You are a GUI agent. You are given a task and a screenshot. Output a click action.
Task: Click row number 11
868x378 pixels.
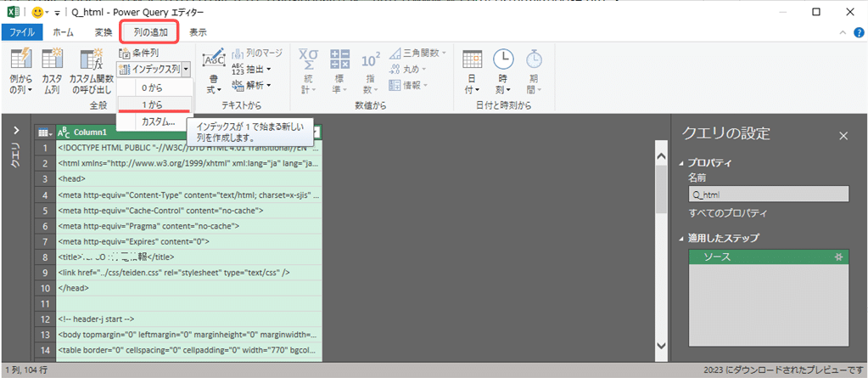coord(45,304)
